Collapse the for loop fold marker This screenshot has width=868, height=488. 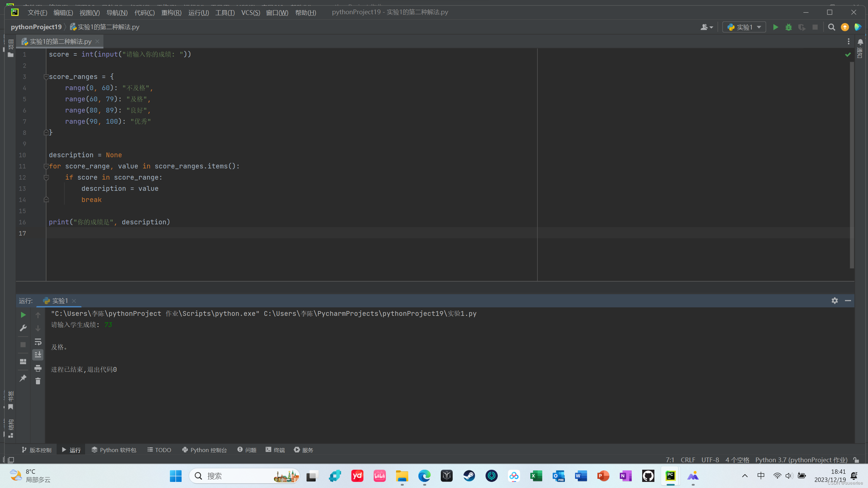46,166
